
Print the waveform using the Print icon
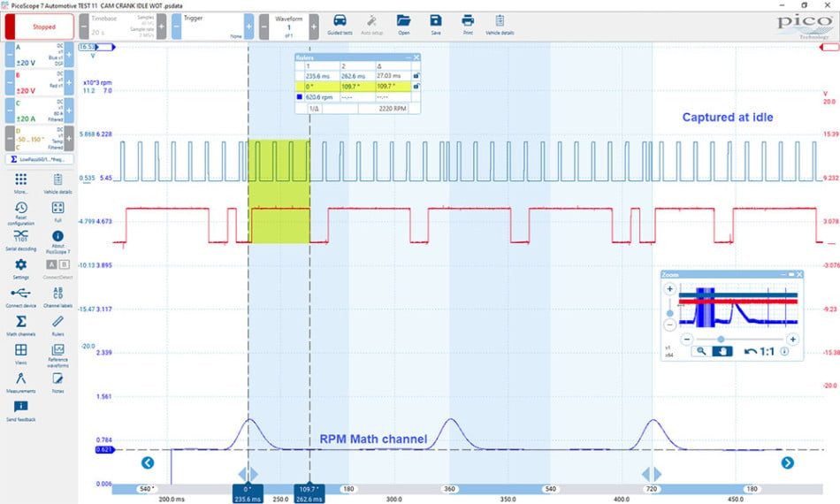click(468, 25)
